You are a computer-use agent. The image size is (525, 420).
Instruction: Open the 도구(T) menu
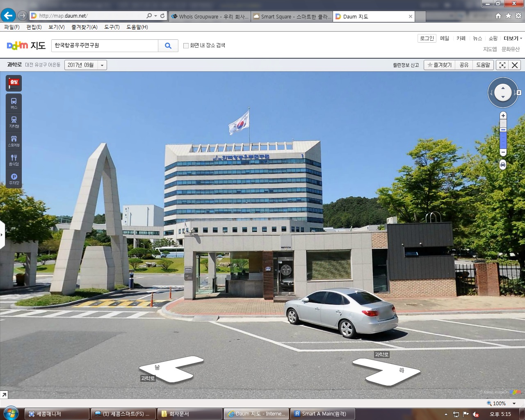(112, 27)
